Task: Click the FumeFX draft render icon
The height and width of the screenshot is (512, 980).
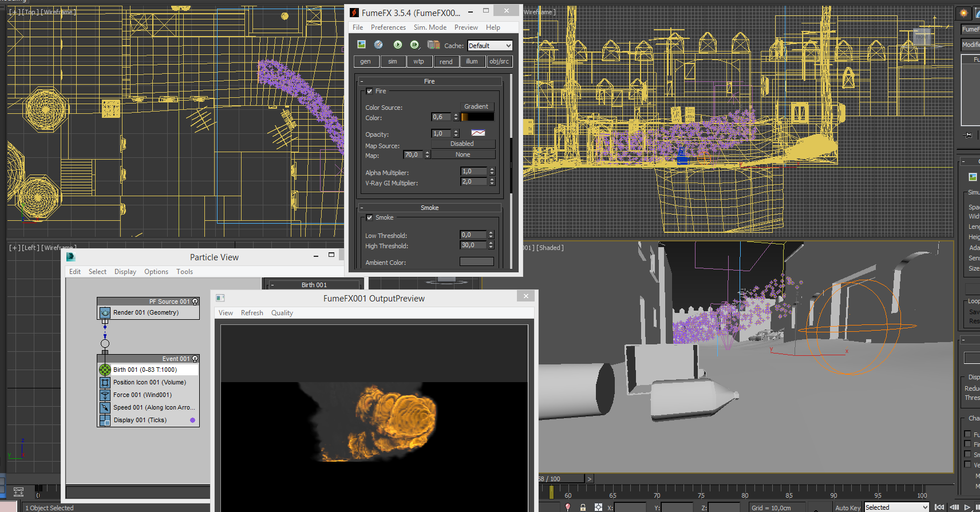Action: (x=378, y=45)
